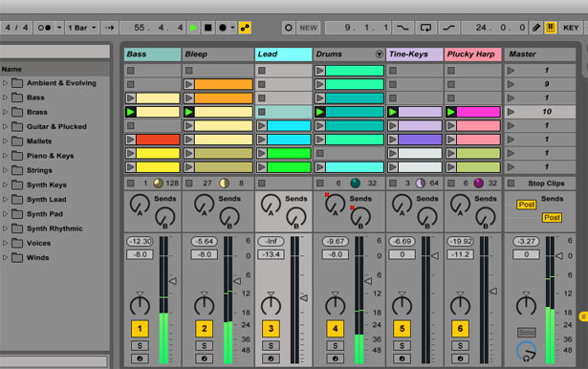Enable the Punch-Out switch
Viewport: 588px width, 369px height.
tap(448, 28)
